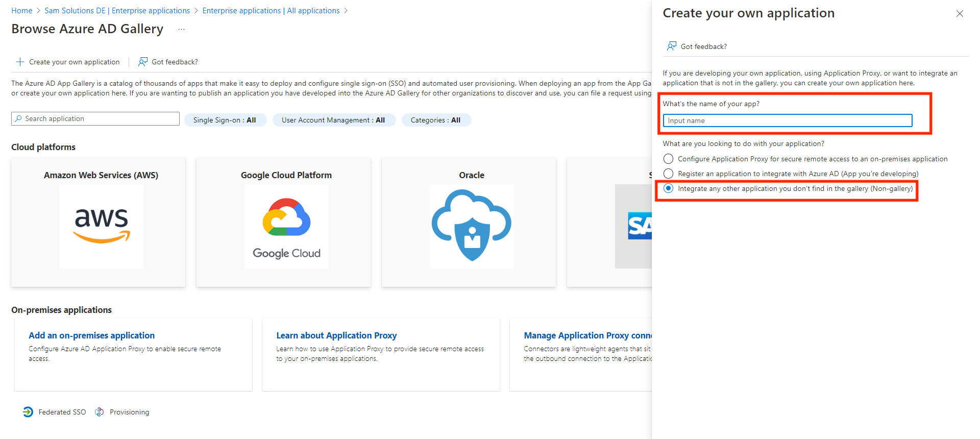The image size is (980, 439).
Task: Select the Google Cloud Platform logo tile
Action: tap(286, 226)
